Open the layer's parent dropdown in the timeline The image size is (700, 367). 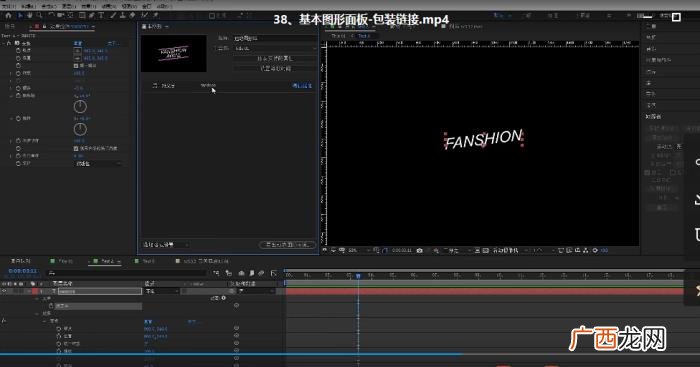tap(256, 291)
